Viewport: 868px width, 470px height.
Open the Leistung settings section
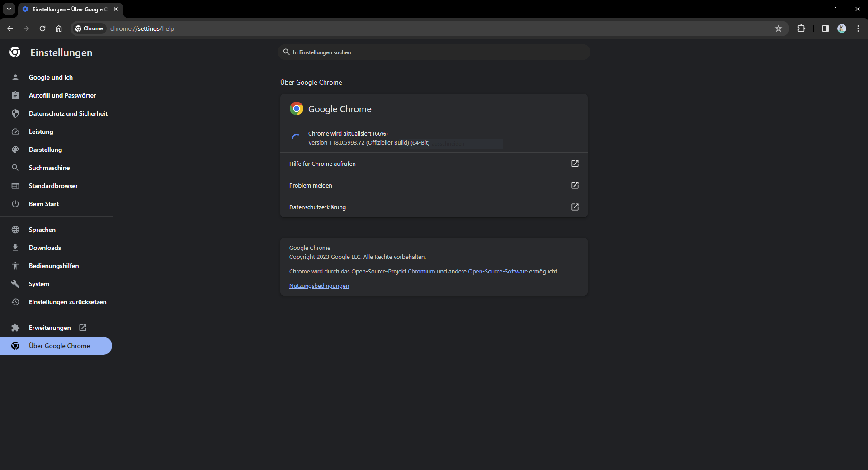[56, 132]
